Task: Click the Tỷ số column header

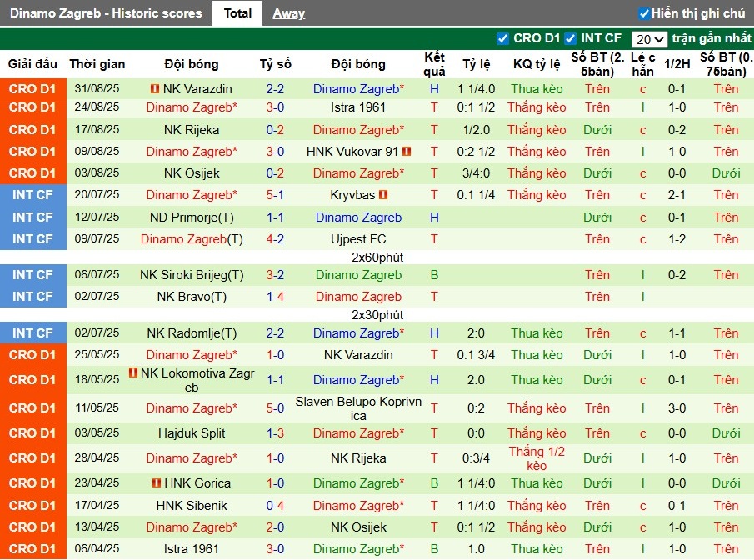Action: [275, 64]
